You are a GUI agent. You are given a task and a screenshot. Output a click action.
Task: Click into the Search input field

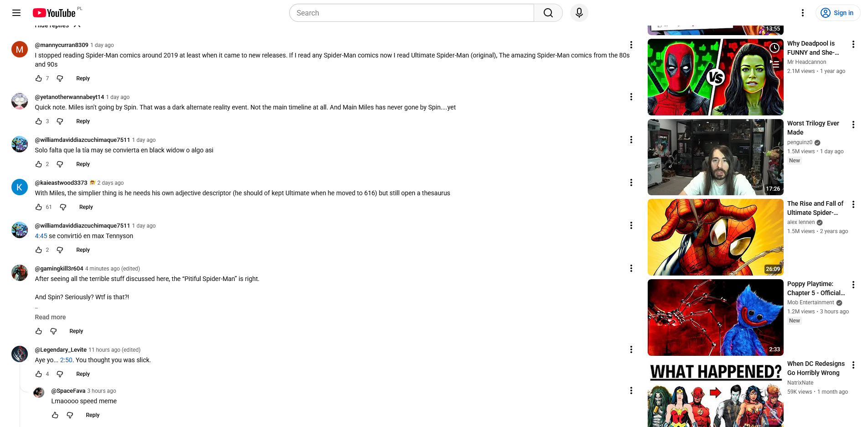pos(411,13)
